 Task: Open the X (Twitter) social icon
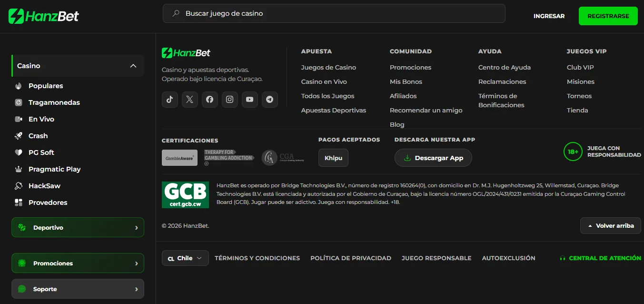coord(190,100)
